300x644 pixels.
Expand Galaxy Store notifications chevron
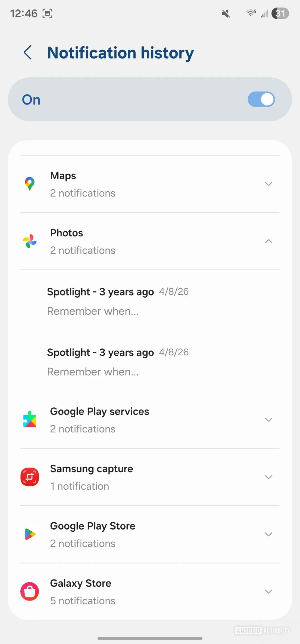click(x=268, y=591)
